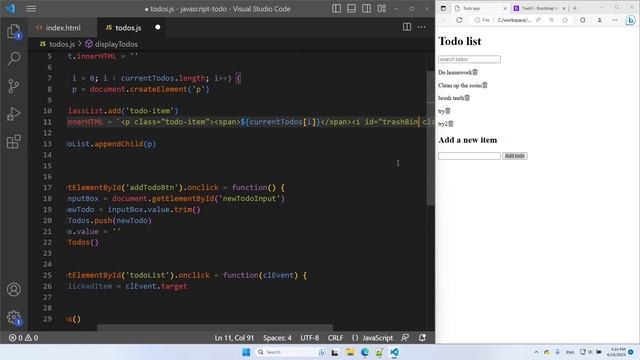Viewport: 640px width, 360px height.
Task: Open browser extensions icon
Action: tap(583, 20)
